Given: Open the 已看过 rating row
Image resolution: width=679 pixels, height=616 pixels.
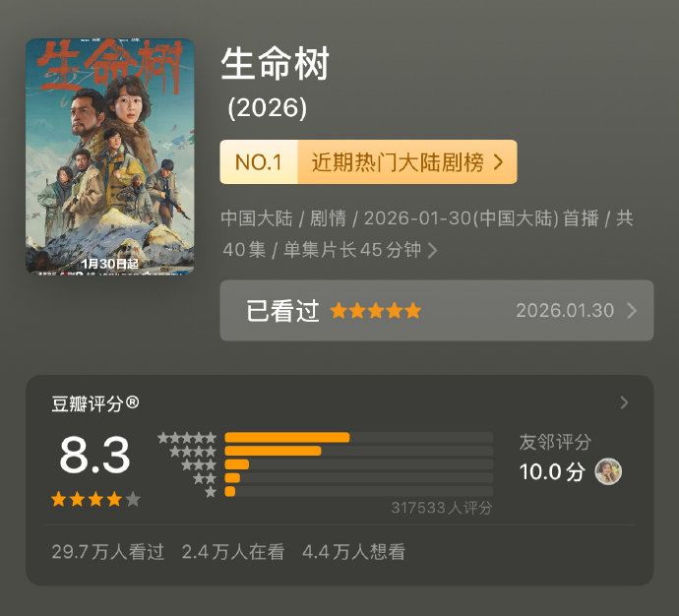Looking at the screenshot, I should click(x=436, y=311).
